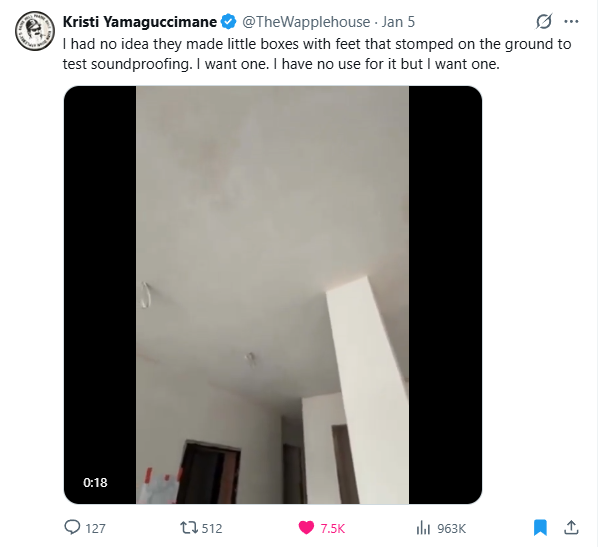The height and width of the screenshot is (547, 601).
Task: Click the reply speech bubble icon
Action: (x=72, y=527)
